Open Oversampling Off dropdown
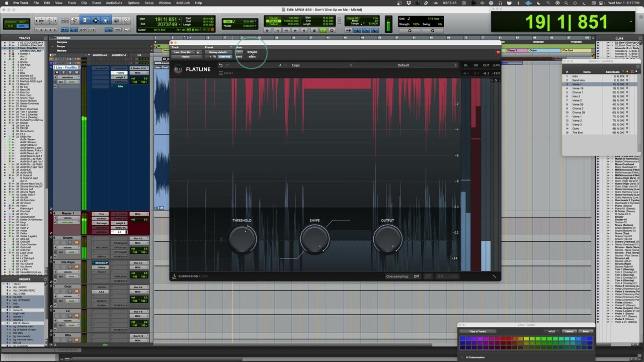This screenshot has width=644, height=362. tap(416, 277)
